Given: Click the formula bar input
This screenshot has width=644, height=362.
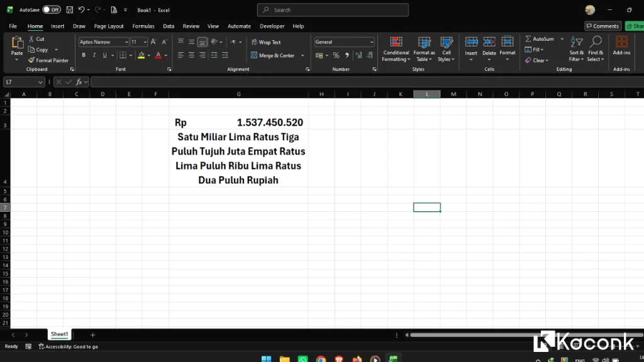Looking at the screenshot, I should click(367, 82).
